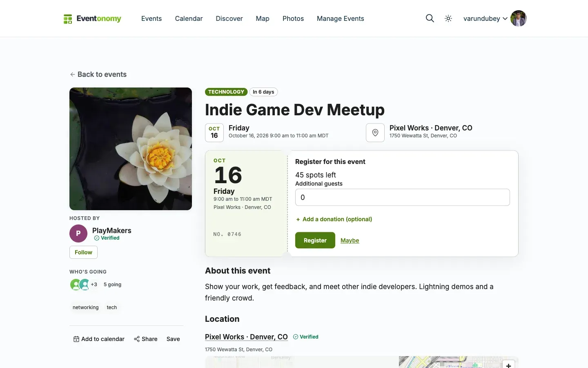Screen dimensions: 588x368
Task: Select the networking tag
Action: point(86,307)
